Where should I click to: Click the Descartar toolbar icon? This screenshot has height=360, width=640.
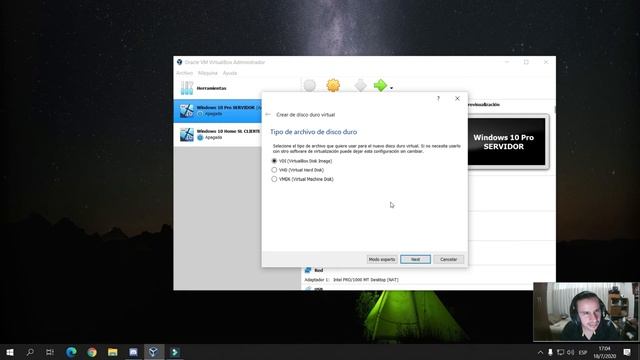pos(360,85)
